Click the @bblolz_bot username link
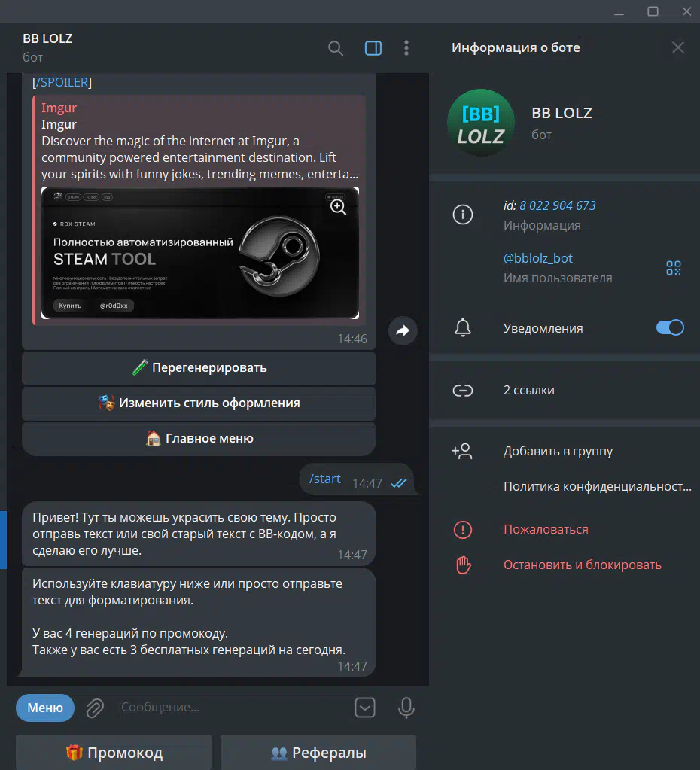Screen dimensions: 700x770 point(537,258)
